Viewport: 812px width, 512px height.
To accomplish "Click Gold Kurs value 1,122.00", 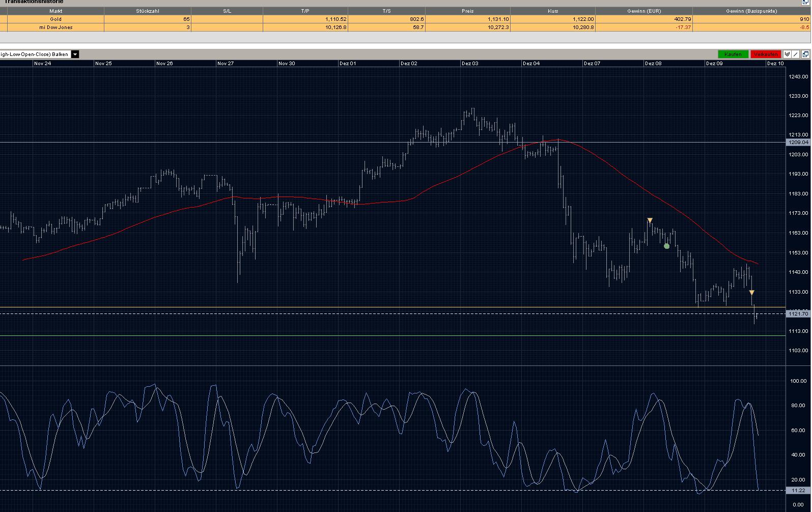I will [x=583, y=19].
